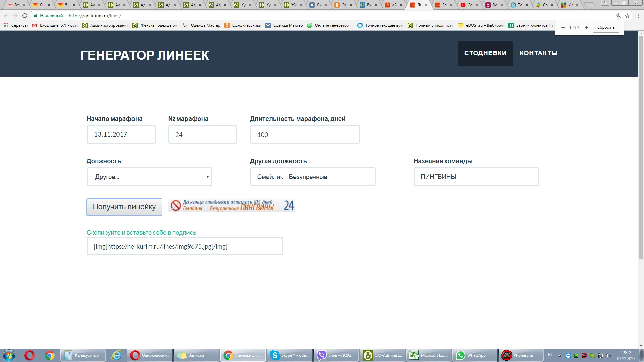Click the bookmark star icon
Image resolution: width=644 pixels, height=362 pixels.
tap(627, 16)
